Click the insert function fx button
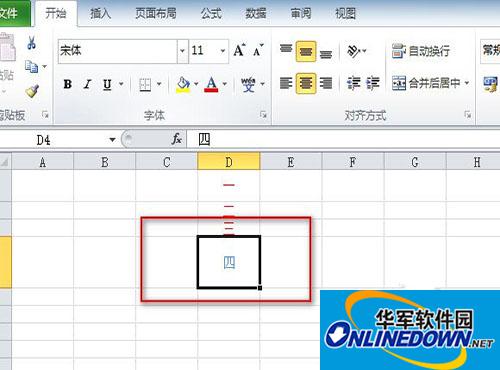Viewport: 500px width, 370px height. 177,139
